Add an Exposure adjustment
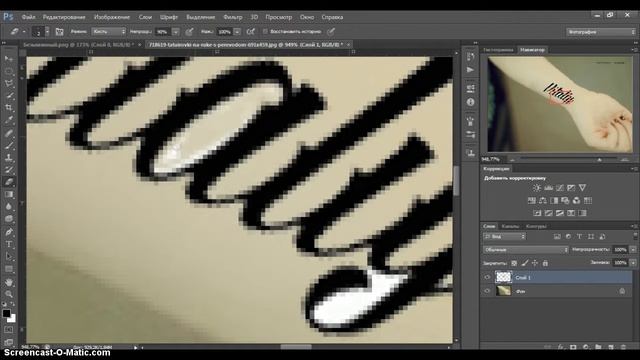The width and height of the screenshot is (640, 360). 571,188
